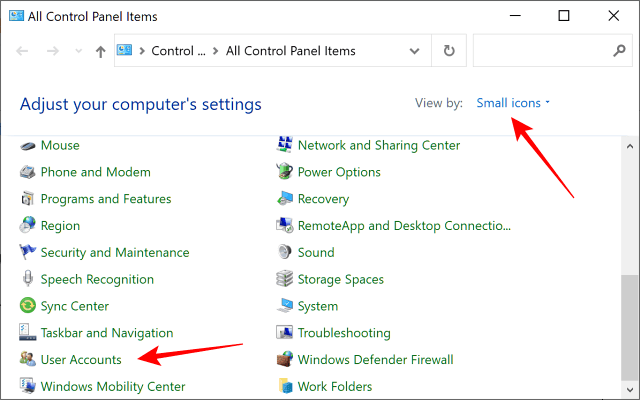This screenshot has height=400, width=640.
Task: Click the title bar Control Panel icon
Action: [16, 16]
